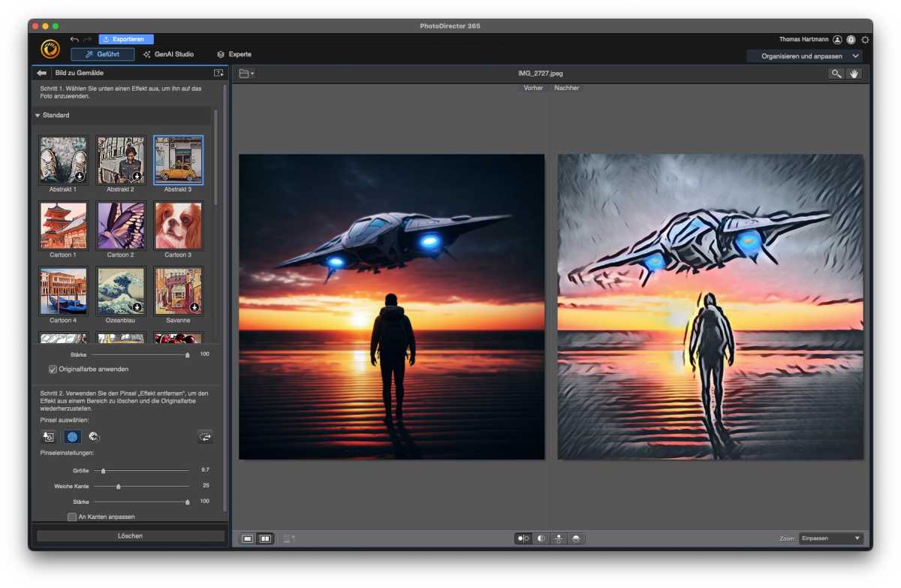Viewport: 901px width, 588px height.
Task: Click the Nachher painted image
Action: click(710, 306)
